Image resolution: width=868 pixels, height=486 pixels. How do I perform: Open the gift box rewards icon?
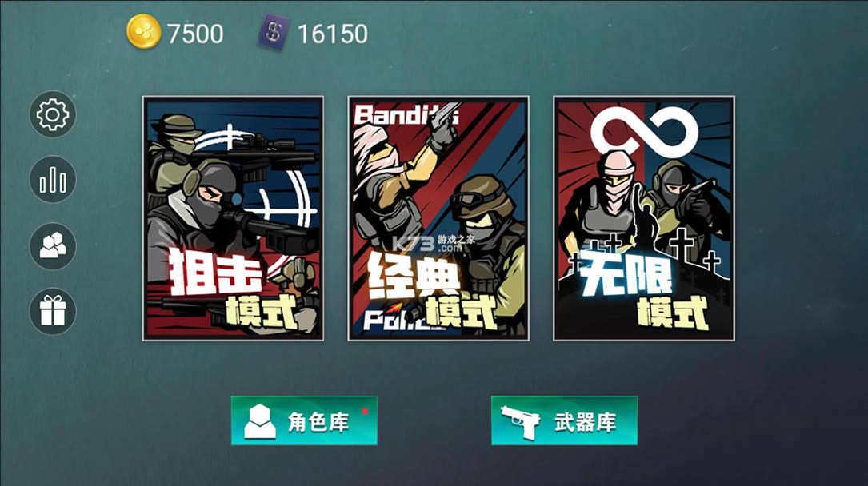(53, 311)
